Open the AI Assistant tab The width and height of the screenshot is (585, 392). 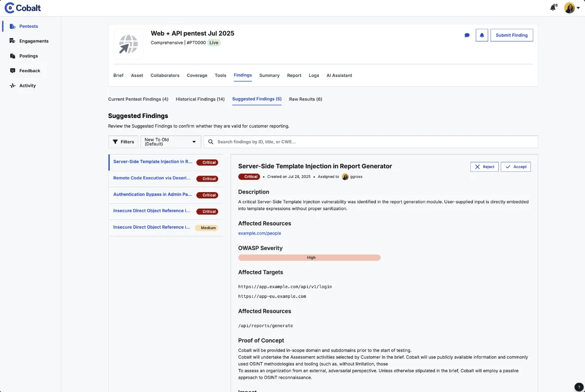[x=339, y=76]
